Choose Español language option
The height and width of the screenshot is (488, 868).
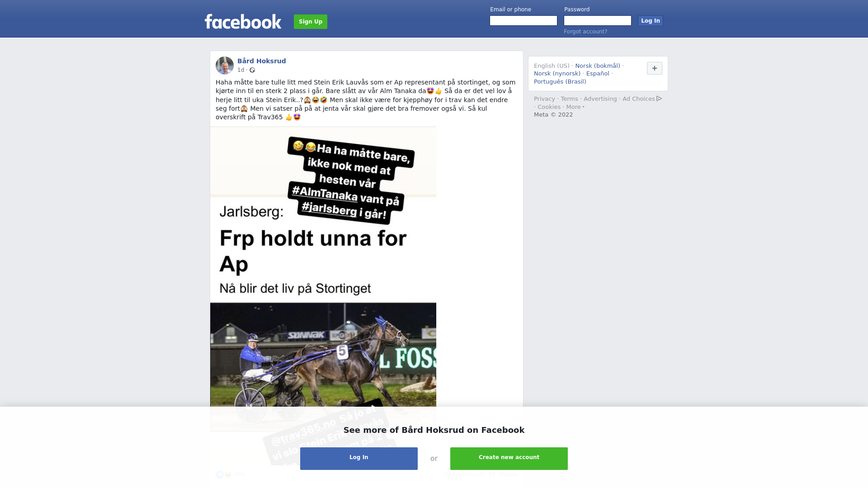[x=598, y=74]
